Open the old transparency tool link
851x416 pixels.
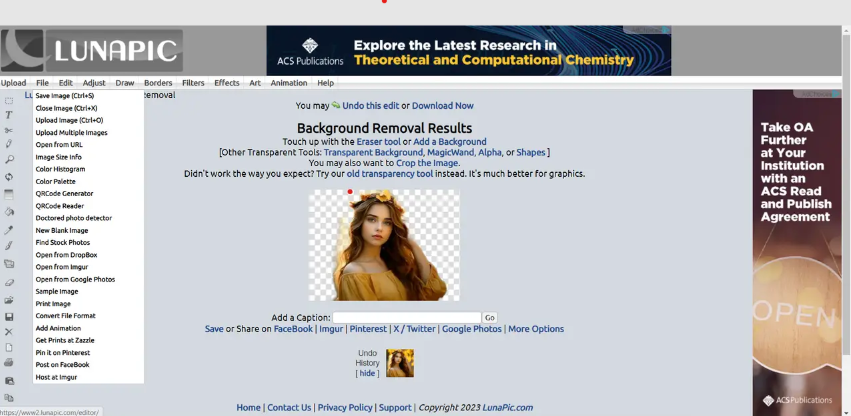pyautogui.click(x=390, y=174)
